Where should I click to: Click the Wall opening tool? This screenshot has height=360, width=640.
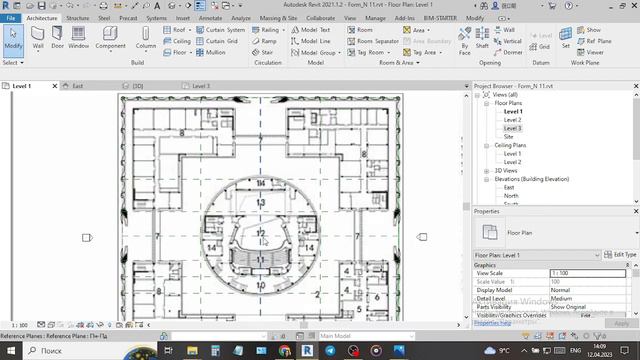[504, 30]
